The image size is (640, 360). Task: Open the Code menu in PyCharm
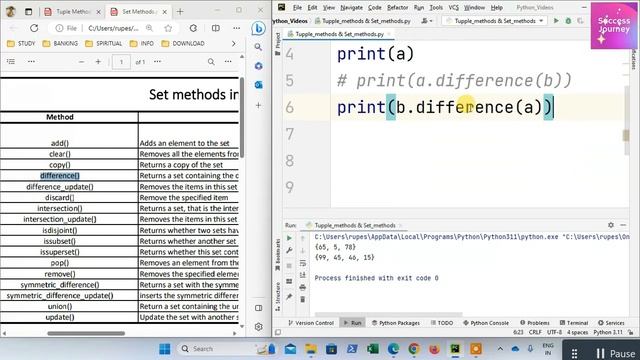coord(374,7)
